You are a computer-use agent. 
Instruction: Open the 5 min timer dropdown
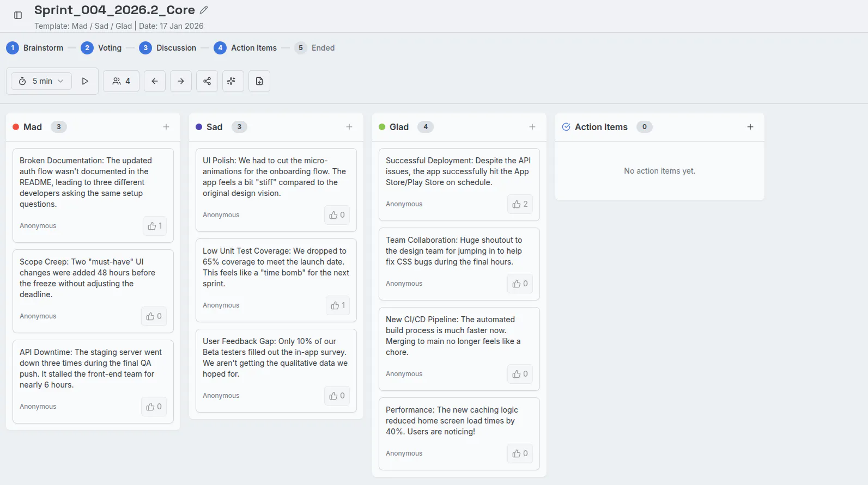pyautogui.click(x=41, y=81)
